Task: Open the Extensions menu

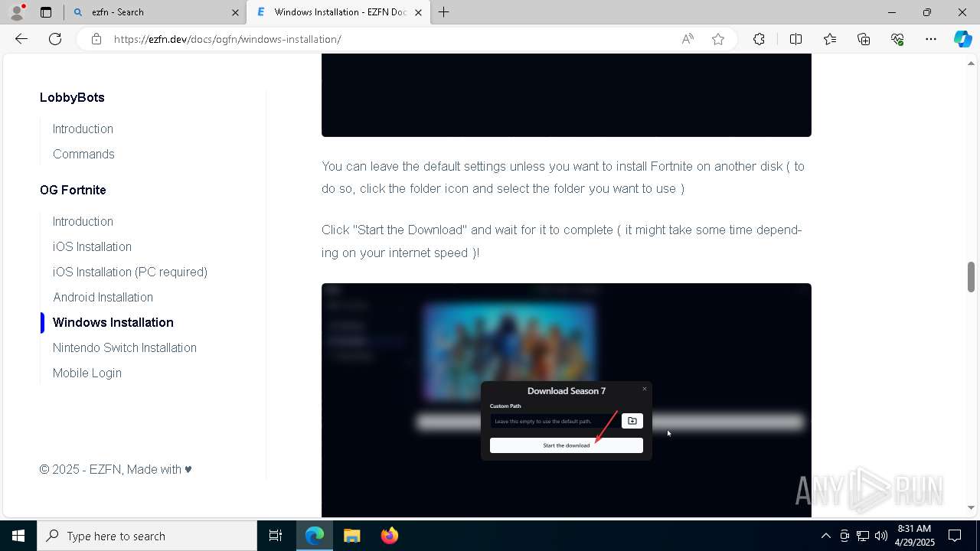Action: click(759, 39)
